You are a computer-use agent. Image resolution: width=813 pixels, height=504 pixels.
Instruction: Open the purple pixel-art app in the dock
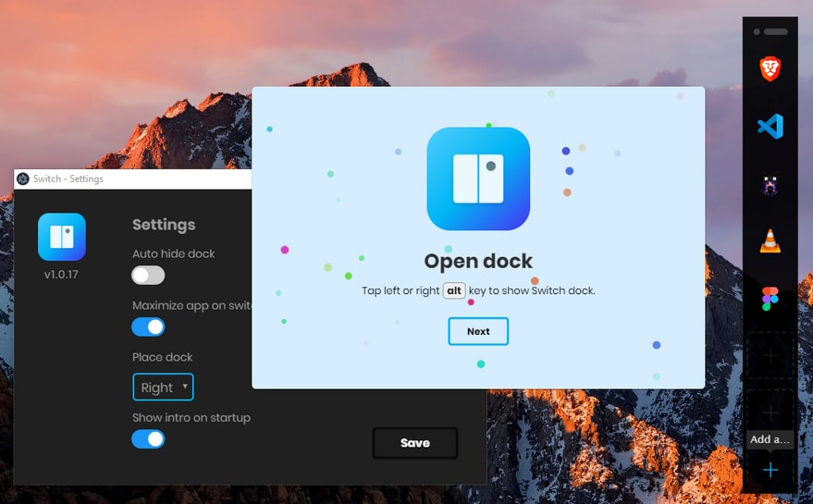tap(770, 185)
